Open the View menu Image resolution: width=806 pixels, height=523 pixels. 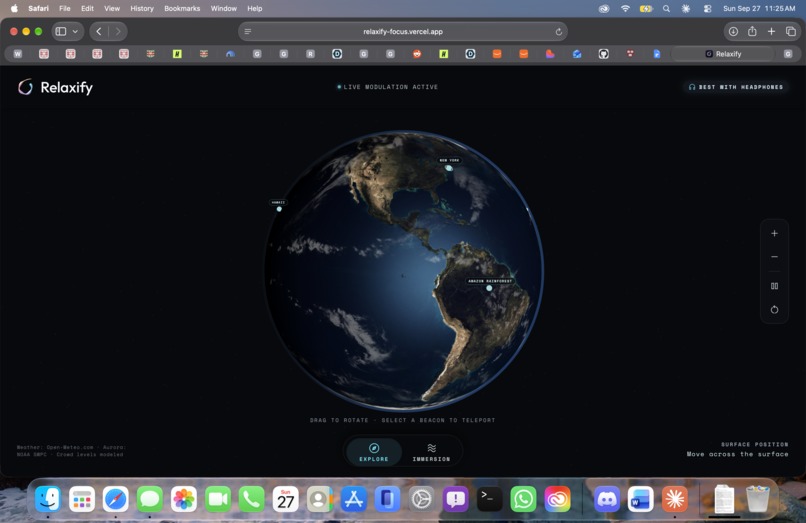[112, 8]
